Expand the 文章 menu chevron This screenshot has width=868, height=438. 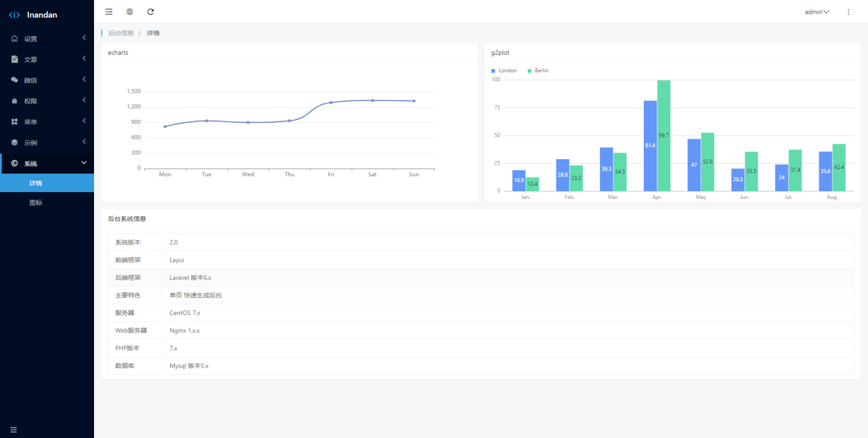[x=84, y=58]
